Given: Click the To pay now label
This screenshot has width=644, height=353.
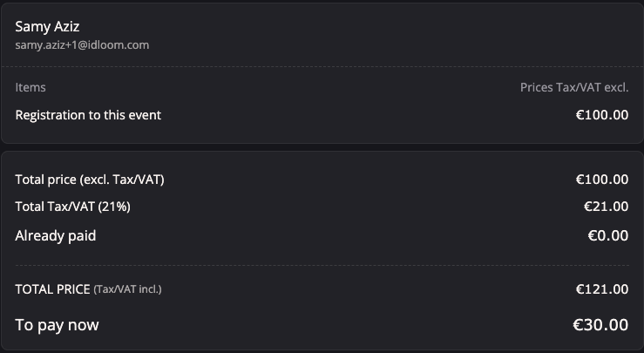Looking at the screenshot, I should click(57, 325).
